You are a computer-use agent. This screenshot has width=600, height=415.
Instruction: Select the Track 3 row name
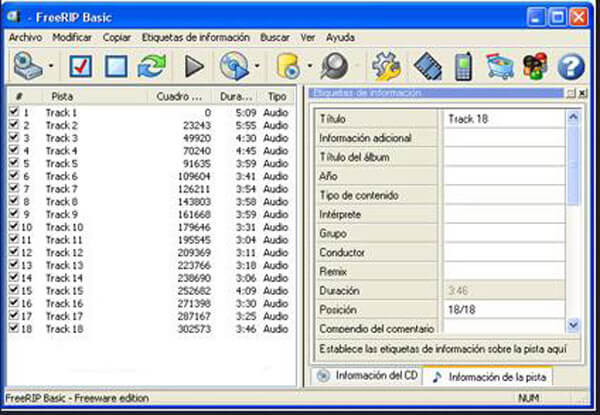click(x=62, y=138)
